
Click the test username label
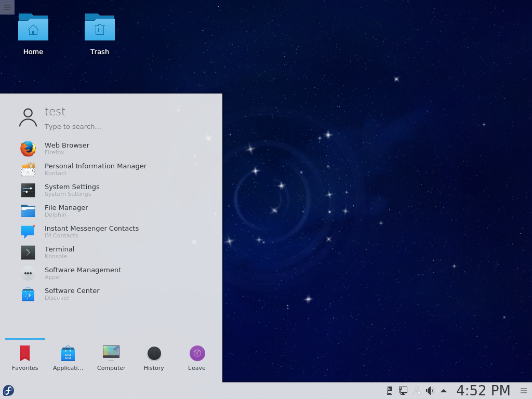55,112
